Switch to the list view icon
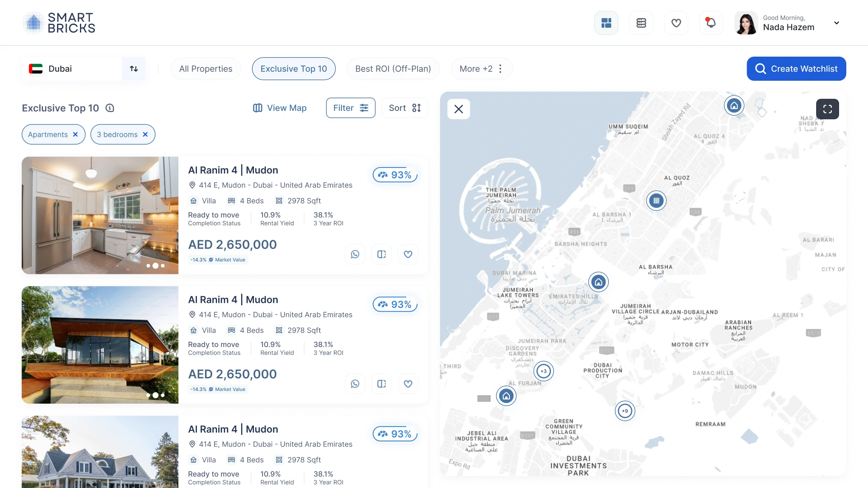Image resolution: width=868 pixels, height=488 pixels. (641, 23)
